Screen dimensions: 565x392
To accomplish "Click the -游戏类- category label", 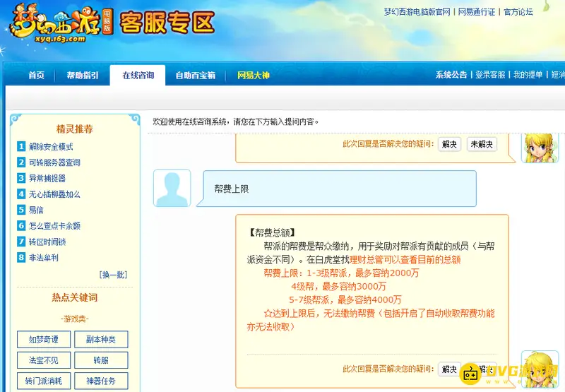I will click(75, 319).
